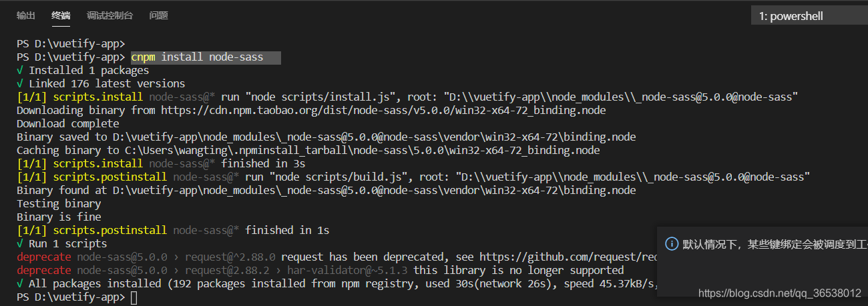Image resolution: width=868 pixels, height=306 pixels.
Task: Select the 终端 terminal tab
Action: 61,15
